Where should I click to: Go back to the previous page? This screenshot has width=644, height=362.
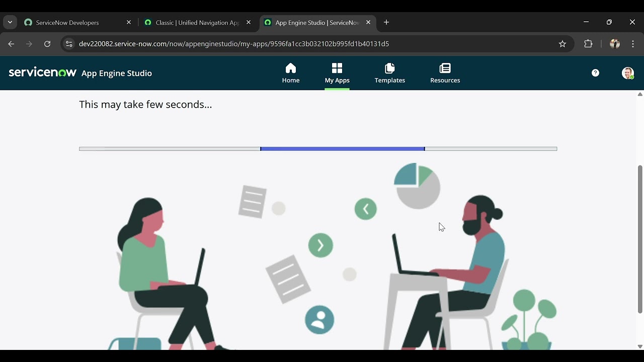(x=11, y=44)
